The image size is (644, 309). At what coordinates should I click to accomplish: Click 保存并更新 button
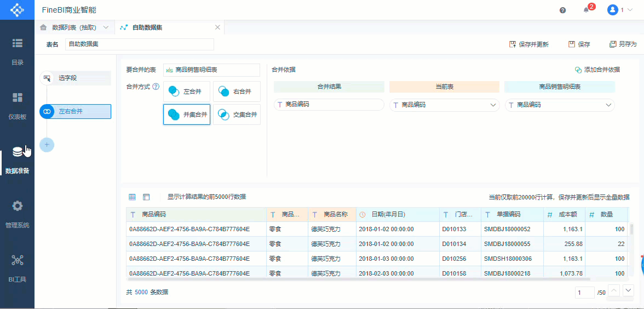529,44
